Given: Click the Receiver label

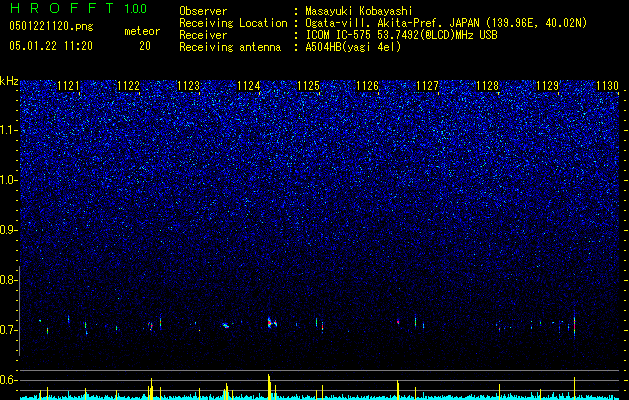Looking at the screenshot, I should coord(203,35).
